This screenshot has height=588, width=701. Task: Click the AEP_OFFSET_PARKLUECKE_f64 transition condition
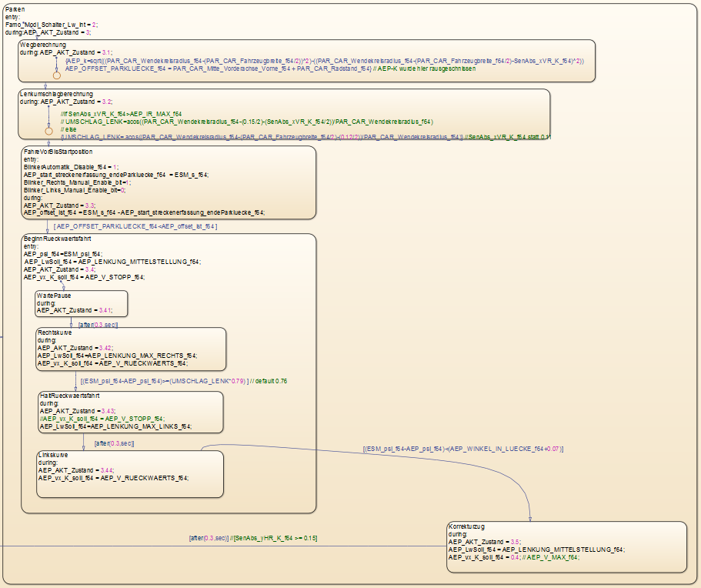tap(135, 226)
